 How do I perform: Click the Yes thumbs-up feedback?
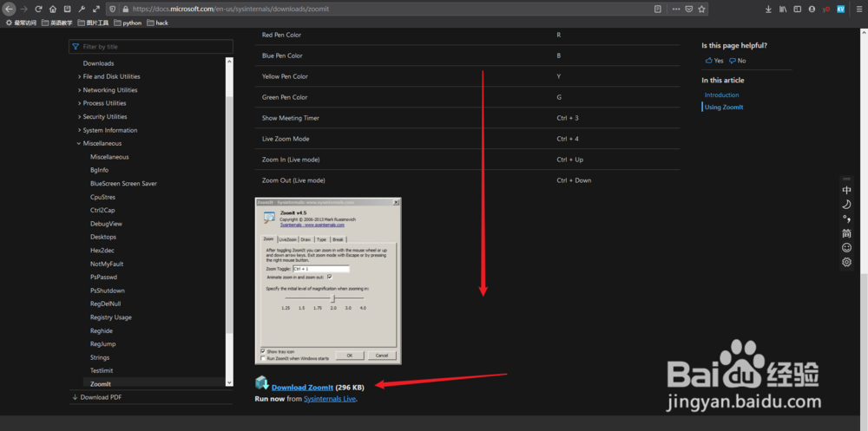coord(714,61)
